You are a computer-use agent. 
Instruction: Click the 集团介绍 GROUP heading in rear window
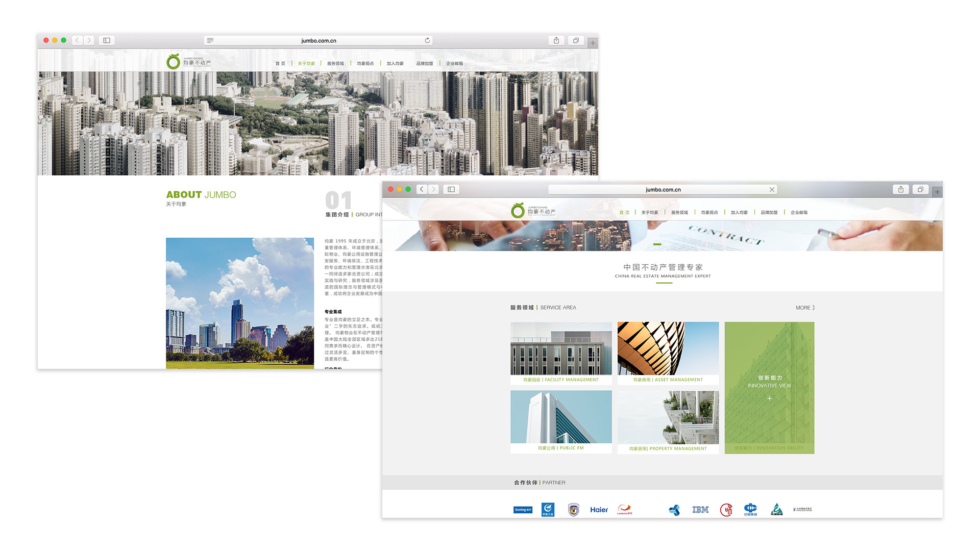click(x=353, y=215)
